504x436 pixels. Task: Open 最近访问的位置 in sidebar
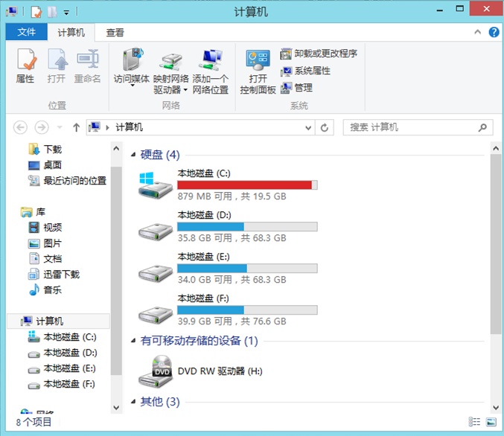(x=67, y=181)
